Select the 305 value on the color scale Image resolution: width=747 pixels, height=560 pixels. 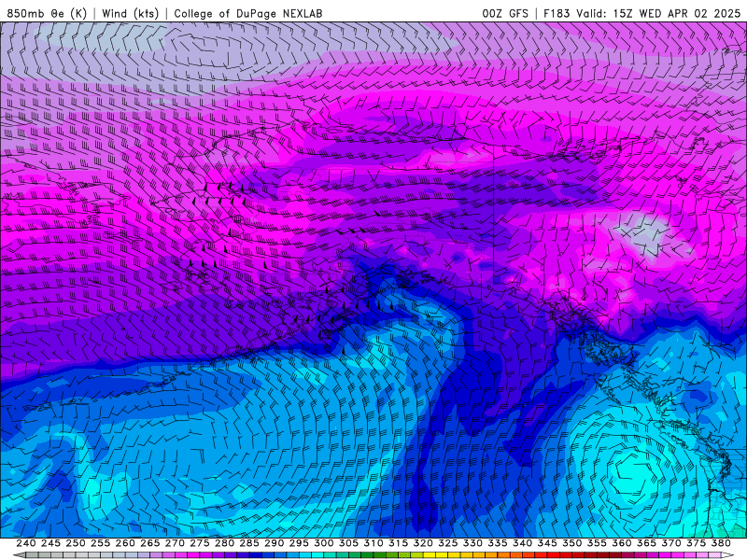(348, 543)
